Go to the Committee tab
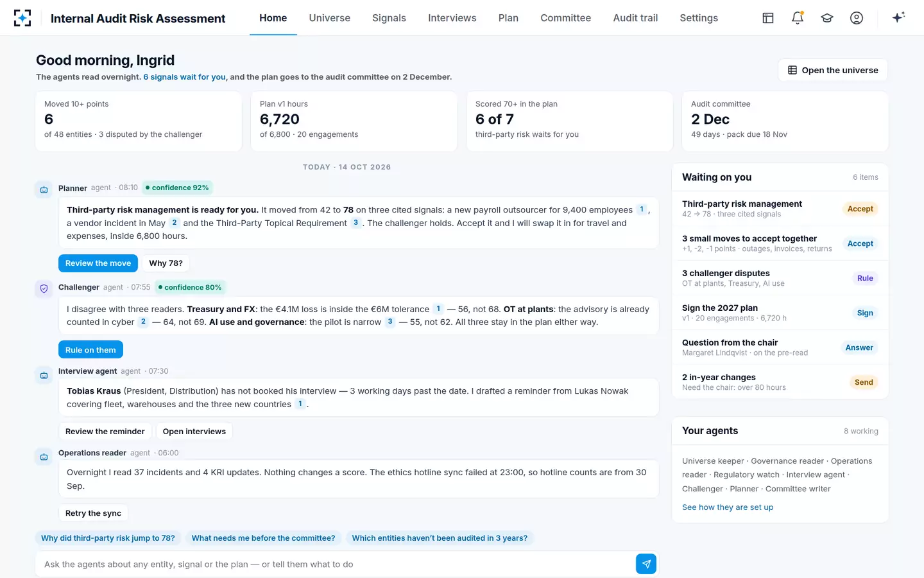Image resolution: width=924 pixels, height=578 pixels. coord(565,18)
